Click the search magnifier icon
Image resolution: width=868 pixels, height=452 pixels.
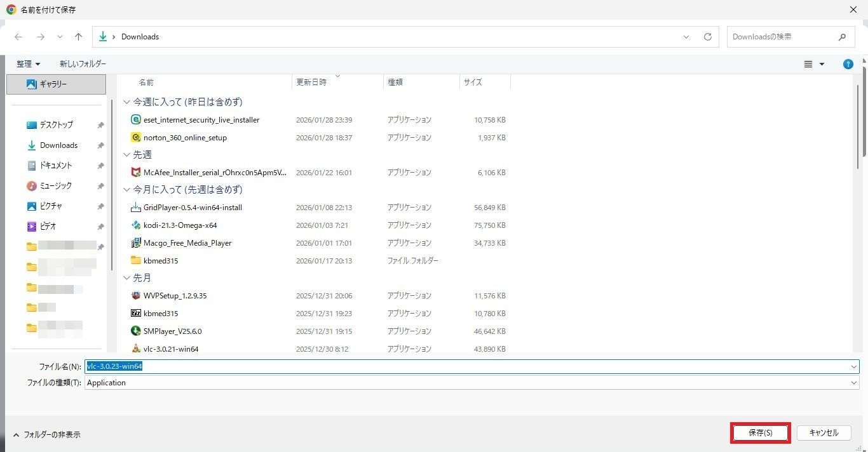(x=842, y=37)
